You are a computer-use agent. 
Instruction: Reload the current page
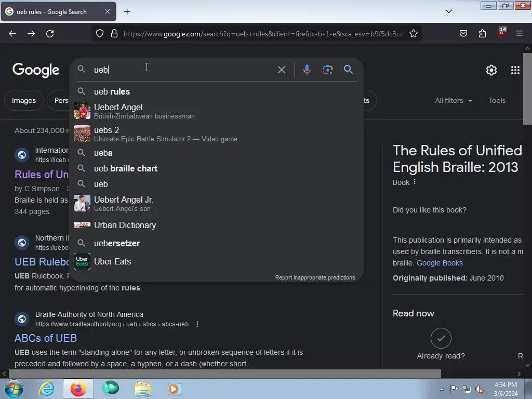pyautogui.click(x=50, y=34)
